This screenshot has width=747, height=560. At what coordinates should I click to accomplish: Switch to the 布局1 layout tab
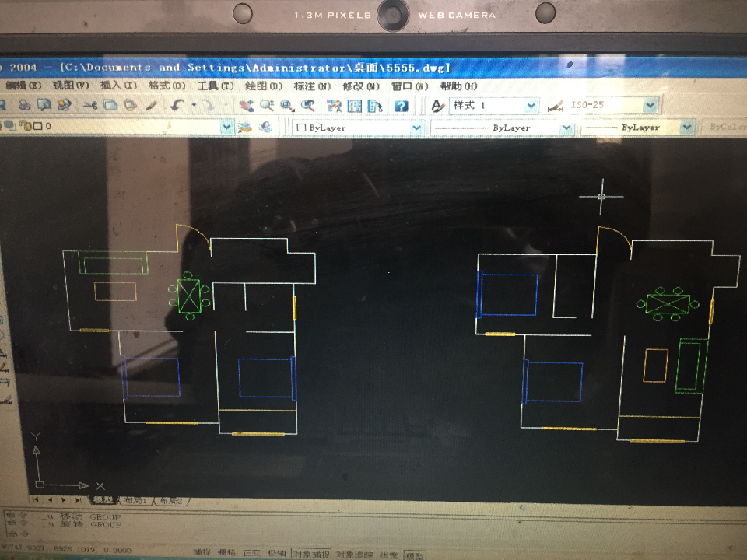pyautogui.click(x=135, y=500)
